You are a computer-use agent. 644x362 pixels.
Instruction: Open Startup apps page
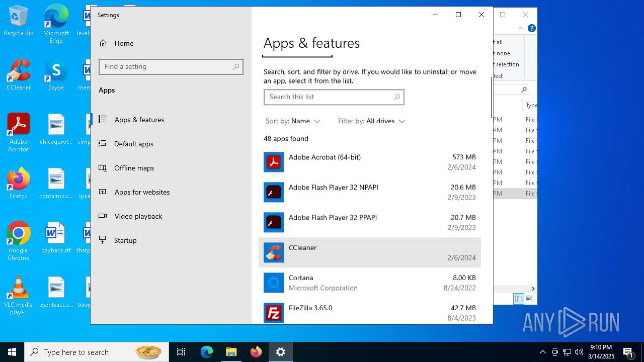coord(171,240)
